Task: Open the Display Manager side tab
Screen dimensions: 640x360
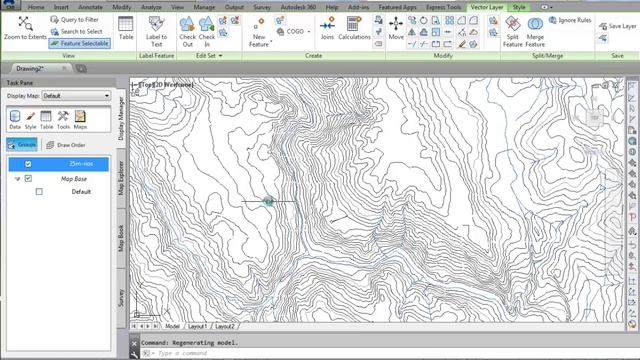Action: coord(121,119)
